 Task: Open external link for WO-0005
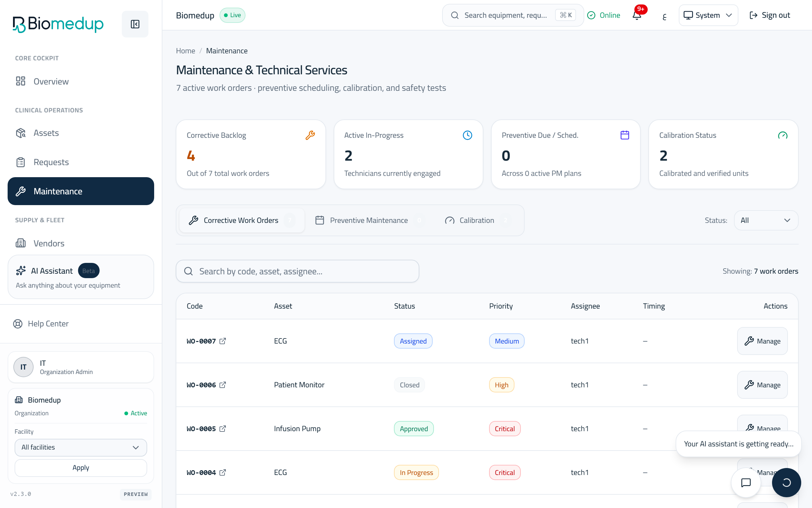222,429
